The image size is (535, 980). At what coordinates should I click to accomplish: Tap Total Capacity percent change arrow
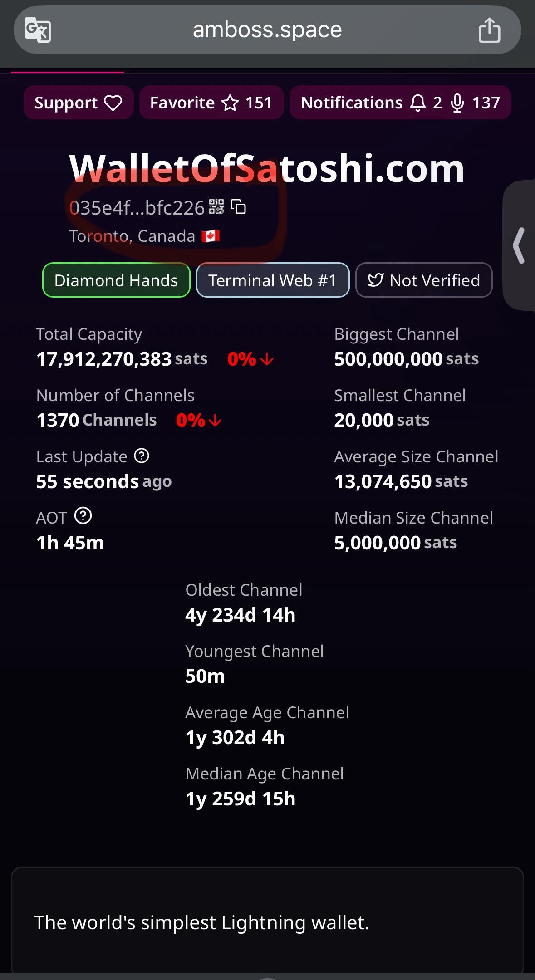[x=267, y=359]
